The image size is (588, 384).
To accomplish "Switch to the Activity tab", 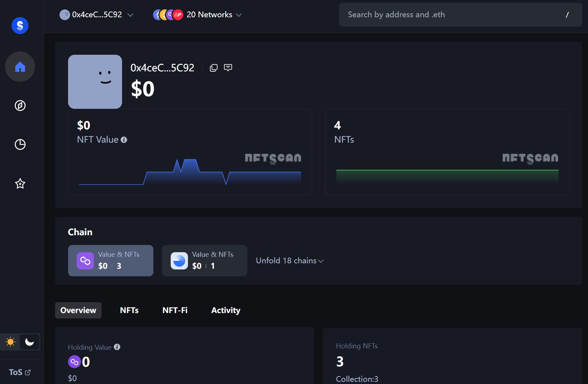I will pyautogui.click(x=225, y=310).
